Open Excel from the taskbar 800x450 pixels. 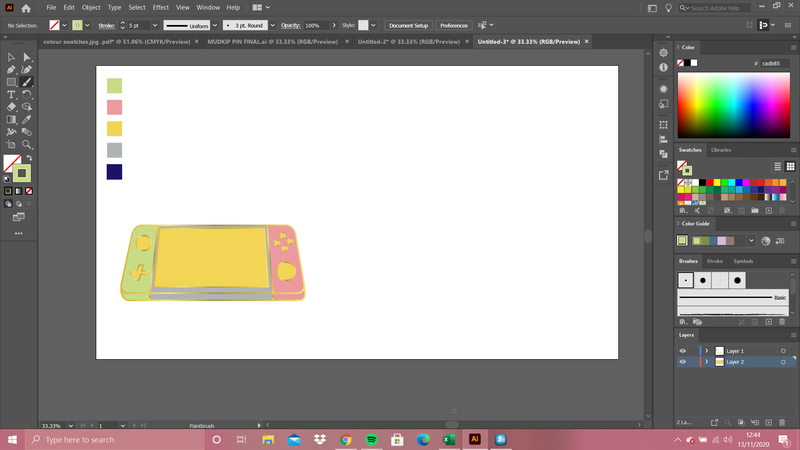point(449,439)
